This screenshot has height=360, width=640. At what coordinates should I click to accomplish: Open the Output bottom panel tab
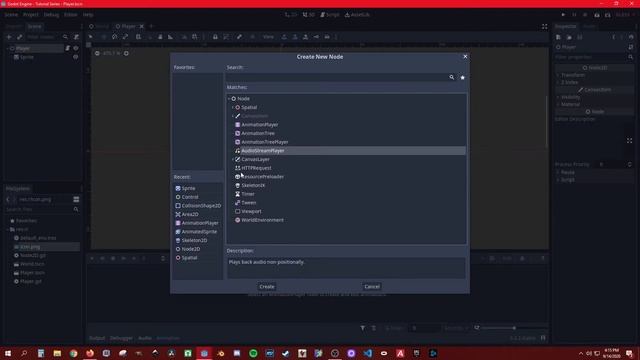pos(97,338)
